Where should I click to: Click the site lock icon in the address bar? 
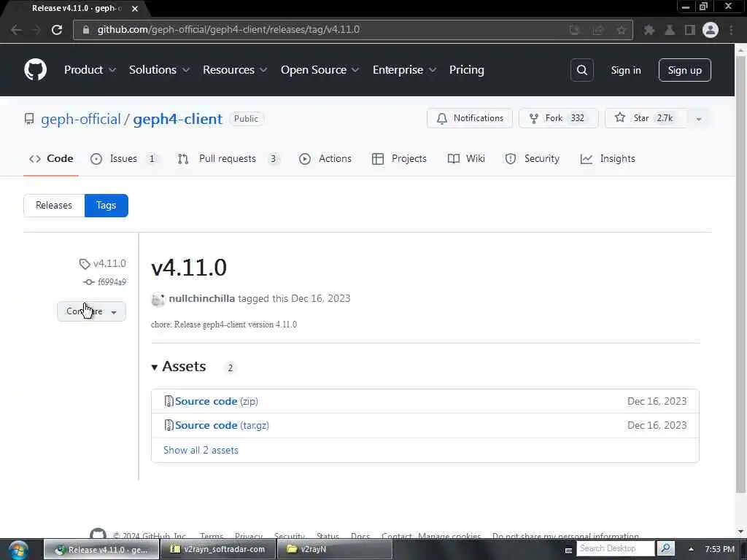[x=86, y=29]
